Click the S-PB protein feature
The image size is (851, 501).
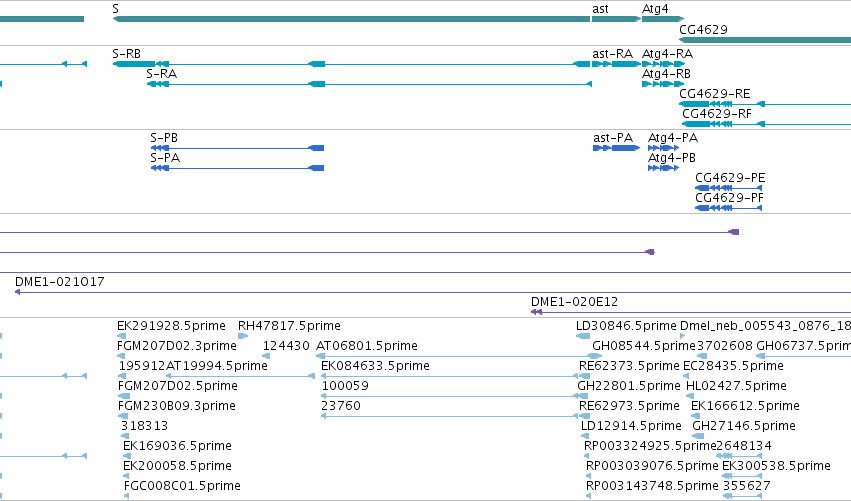tap(237, 148)
